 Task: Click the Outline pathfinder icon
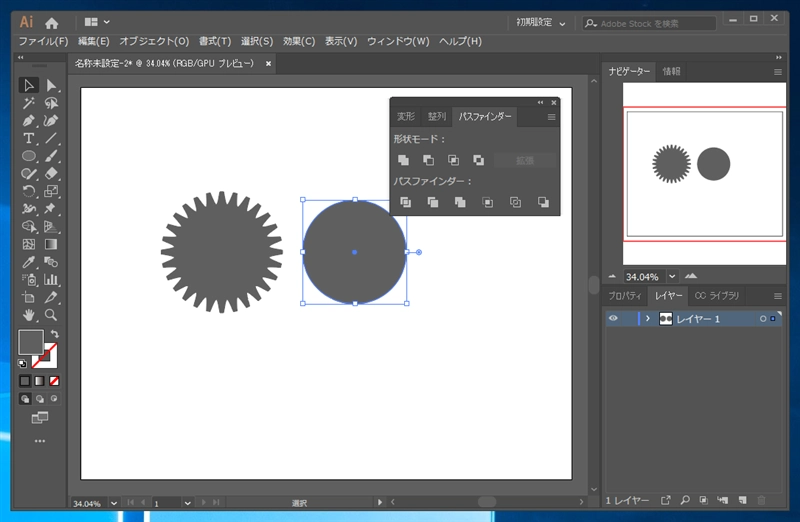point(515,203)
